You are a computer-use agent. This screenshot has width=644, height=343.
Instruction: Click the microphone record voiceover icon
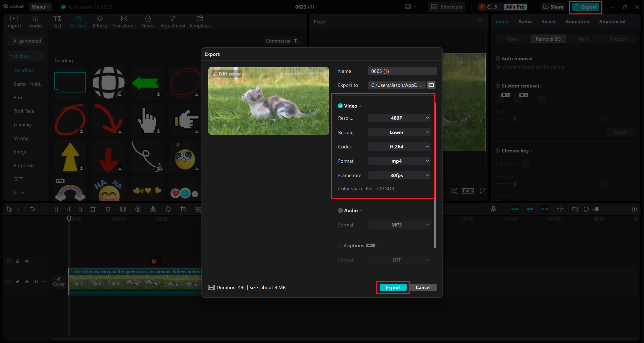tap(493, 209)
